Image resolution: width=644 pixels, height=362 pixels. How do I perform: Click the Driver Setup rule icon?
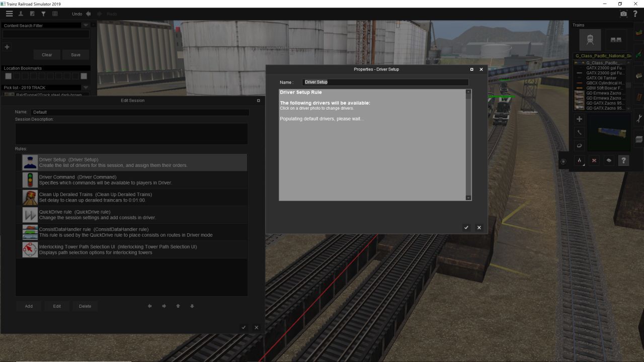[x=30, y=162]
